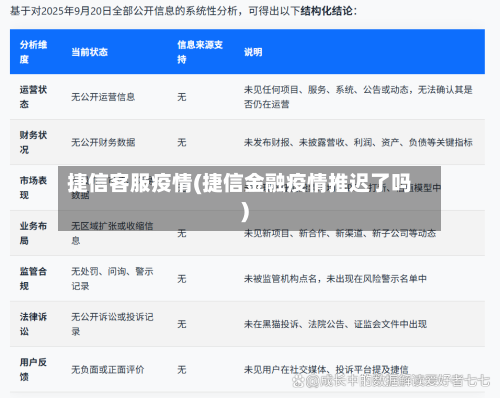
Task: Select the 财务状况 row label
Action: click(33, 142)
